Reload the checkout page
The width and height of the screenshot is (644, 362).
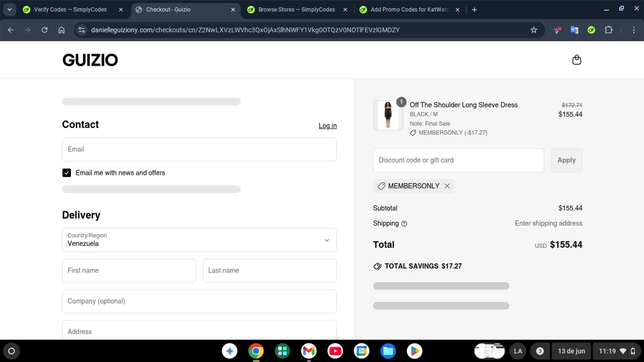(44, 30)
